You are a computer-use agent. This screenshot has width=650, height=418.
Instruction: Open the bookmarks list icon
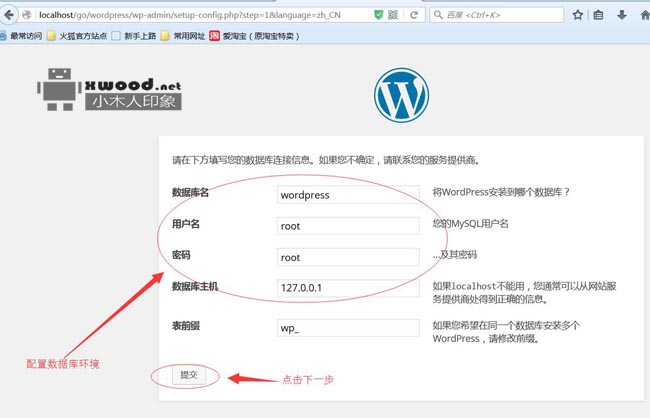(x=598, y=15)
